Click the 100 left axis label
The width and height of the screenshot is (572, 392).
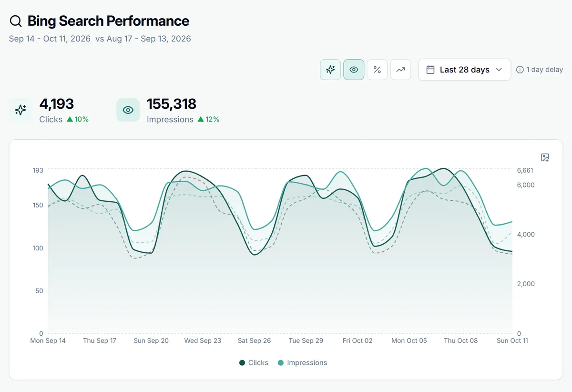38,248
